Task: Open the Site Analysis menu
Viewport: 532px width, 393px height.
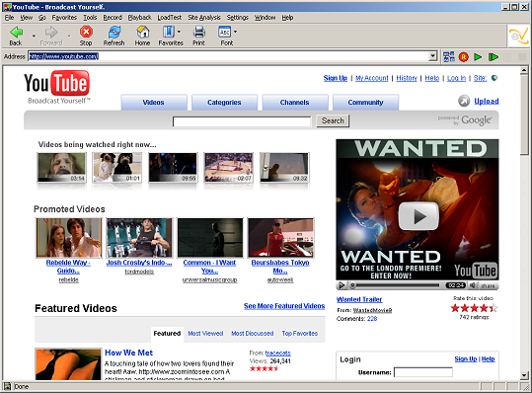Action: [x=204, y=18]
